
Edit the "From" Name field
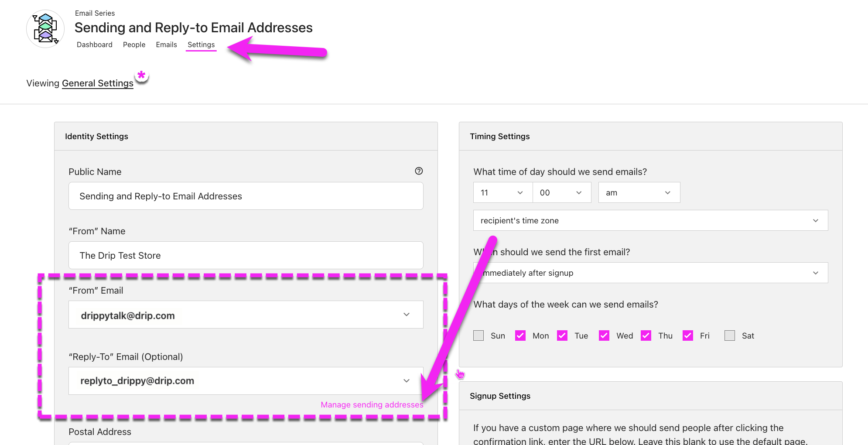(x=246, y=255)
